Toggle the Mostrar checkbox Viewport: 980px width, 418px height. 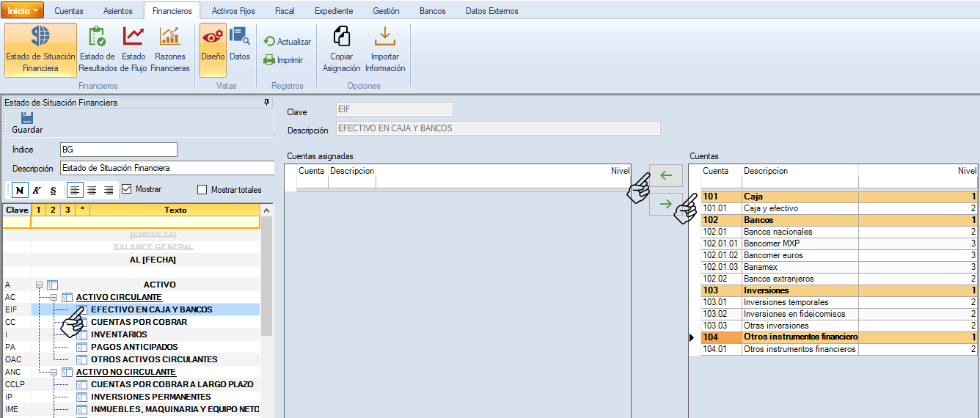[126, 189]
